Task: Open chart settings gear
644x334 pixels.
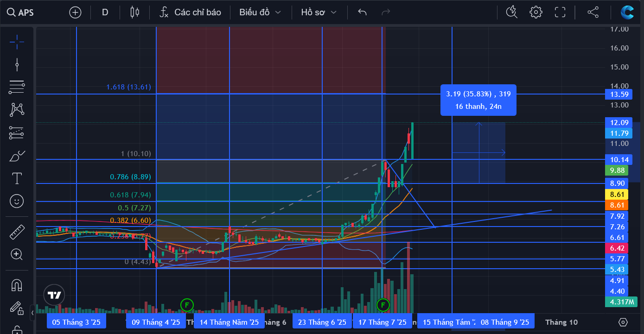Action: [536, 13]
